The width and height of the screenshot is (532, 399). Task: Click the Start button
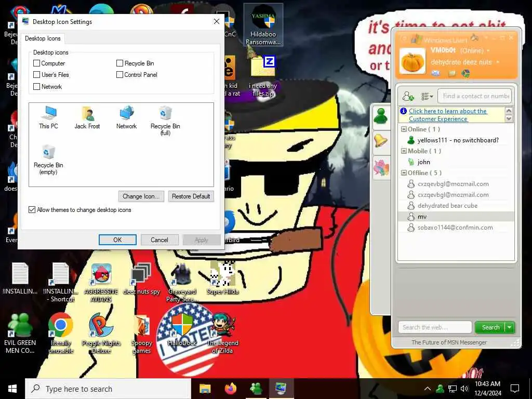(12, 389)
